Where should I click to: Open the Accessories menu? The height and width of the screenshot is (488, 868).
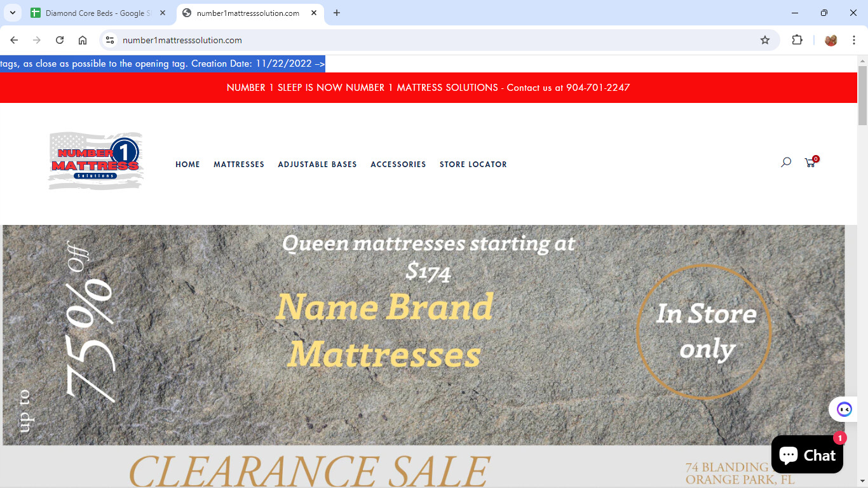pos(398,165)
